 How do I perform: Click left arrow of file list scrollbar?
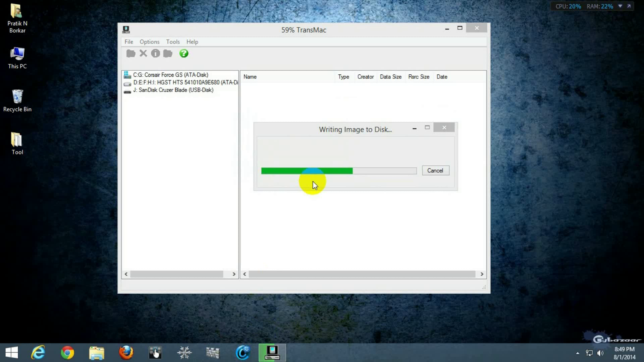pyautogui.click(x=245, y=274)
